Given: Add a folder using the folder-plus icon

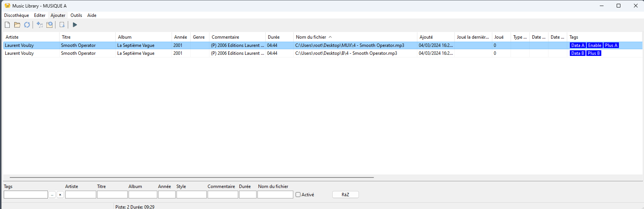Looking at the screenshot, I should click(49, 25).
